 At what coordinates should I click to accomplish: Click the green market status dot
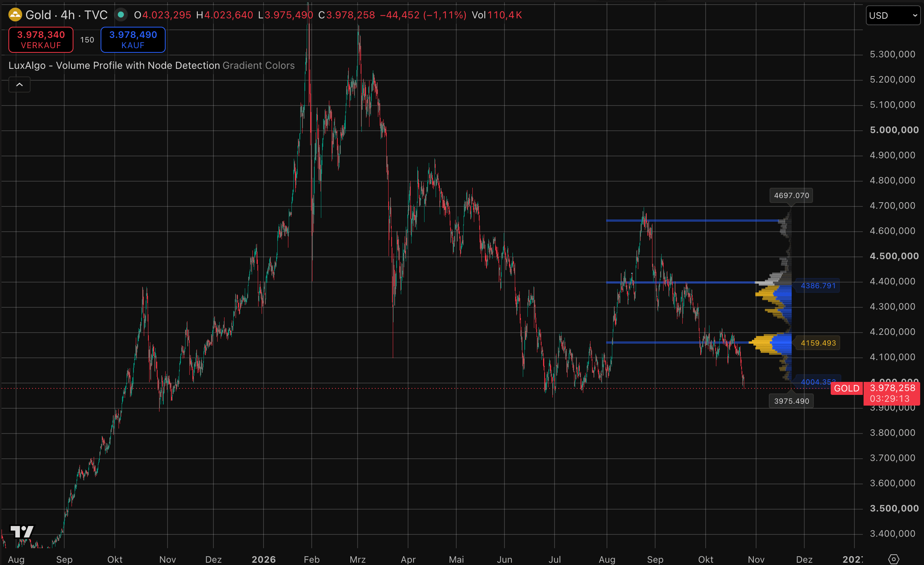point(121,15)
